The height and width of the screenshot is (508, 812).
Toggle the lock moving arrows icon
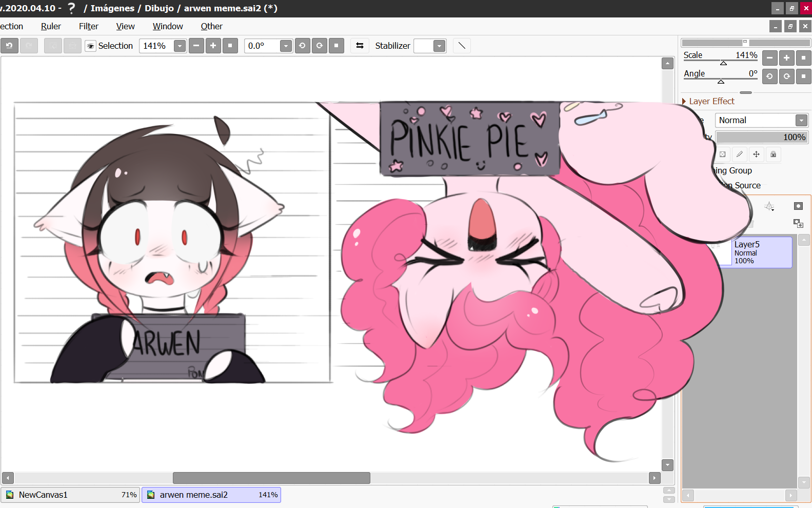coord(756,154)
